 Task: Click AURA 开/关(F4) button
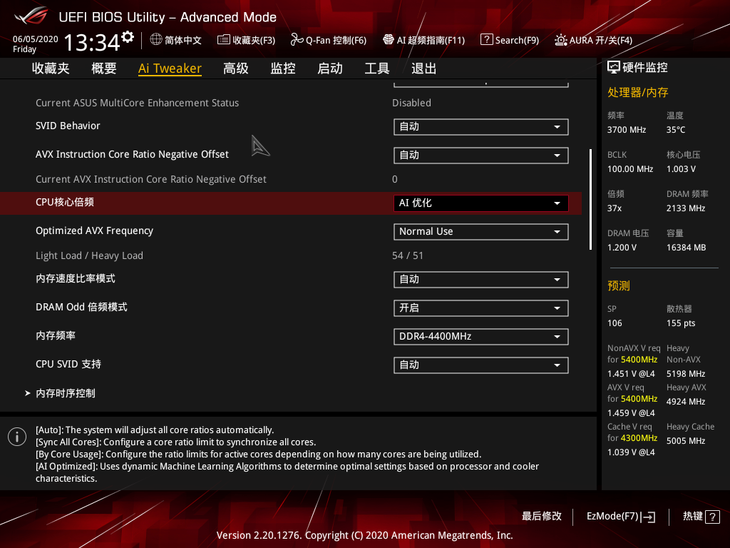tap(593, 40)
